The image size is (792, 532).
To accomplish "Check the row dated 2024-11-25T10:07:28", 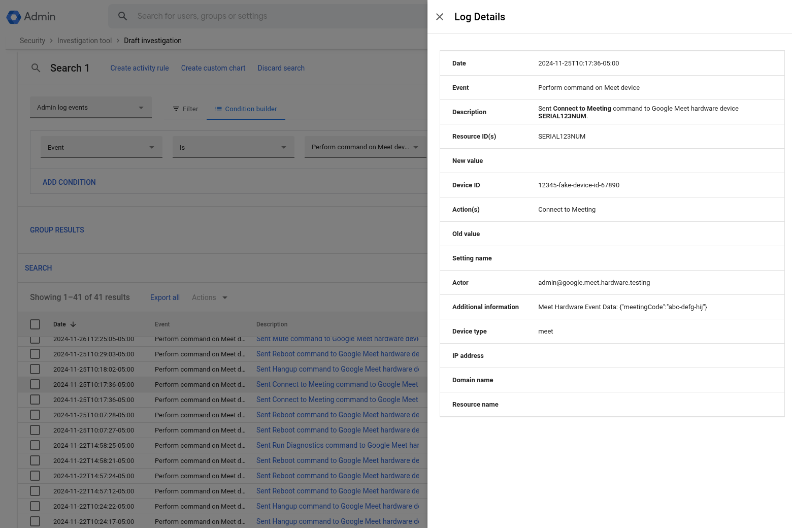I will tap(35, 415).
